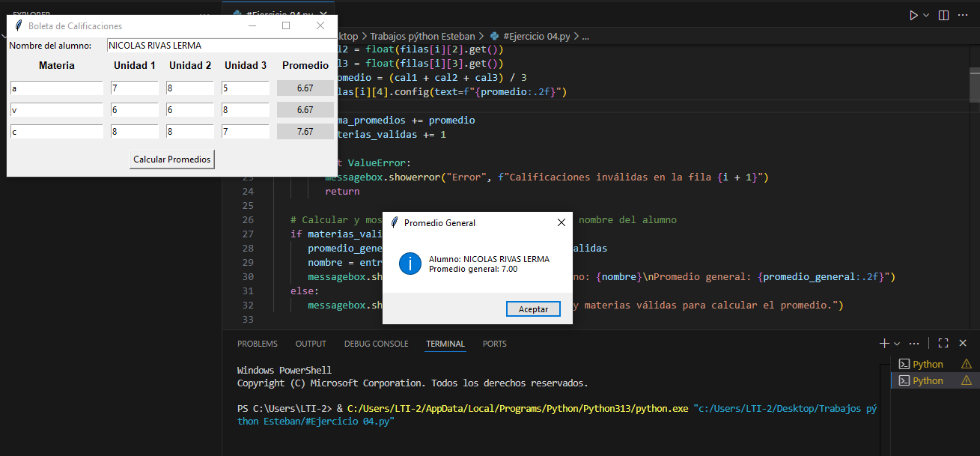Screen dimensions: 980x456
Task: Open the run options dropdown arrow
Action: tap(927, 15)
